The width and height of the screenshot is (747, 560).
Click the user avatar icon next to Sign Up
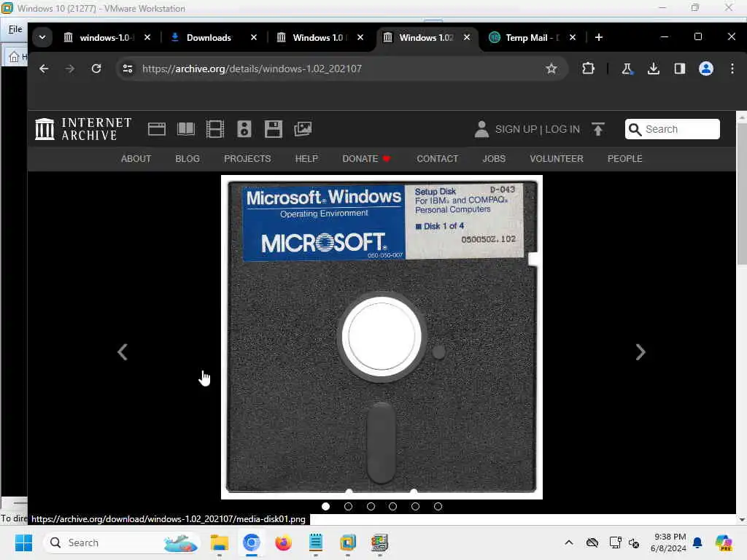point(481,129)
